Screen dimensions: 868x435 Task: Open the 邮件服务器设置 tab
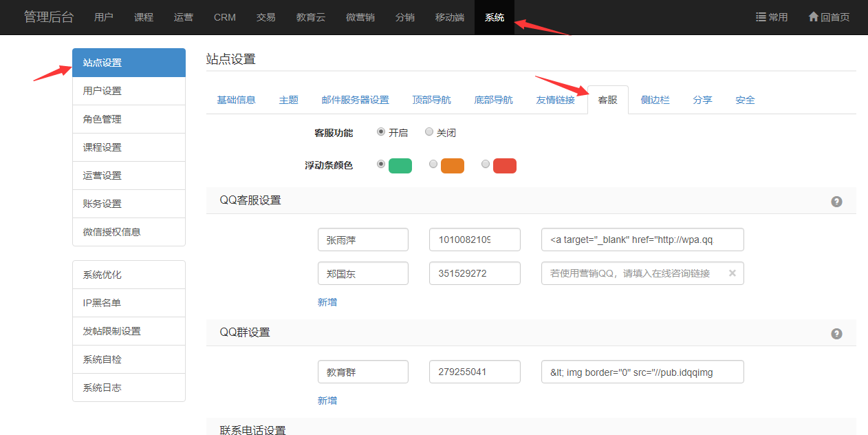pos(355,100)
